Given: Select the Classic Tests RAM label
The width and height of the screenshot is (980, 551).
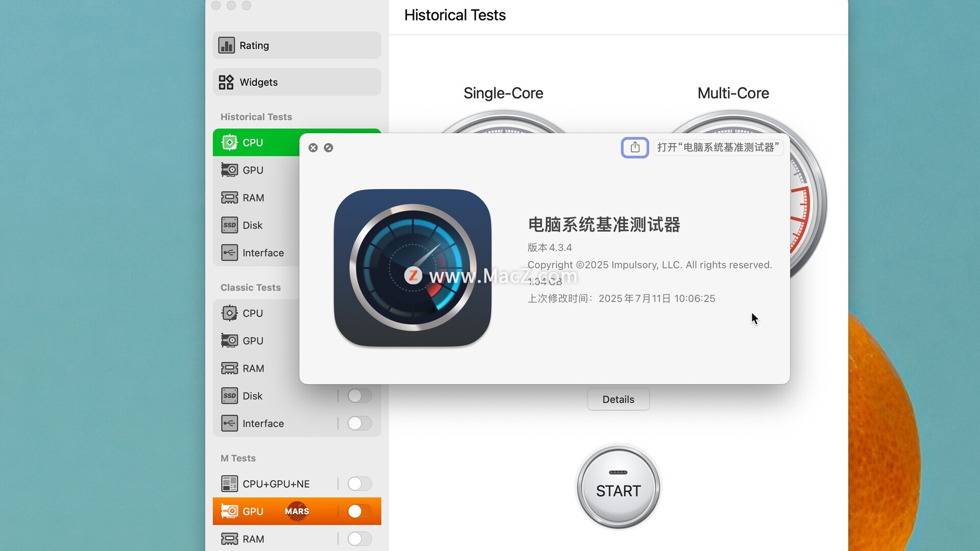Looking at the screenshot, I should [x=253, y=368].
